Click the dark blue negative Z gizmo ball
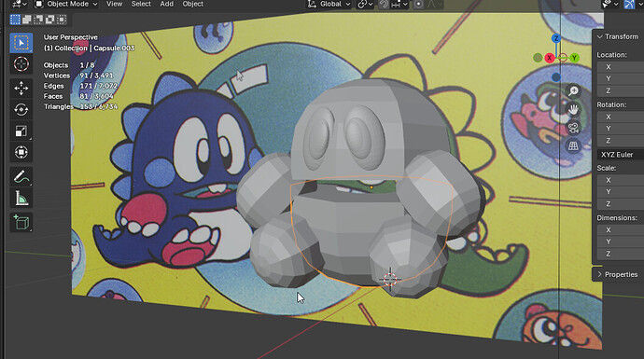644x359 pixels. 556,77
